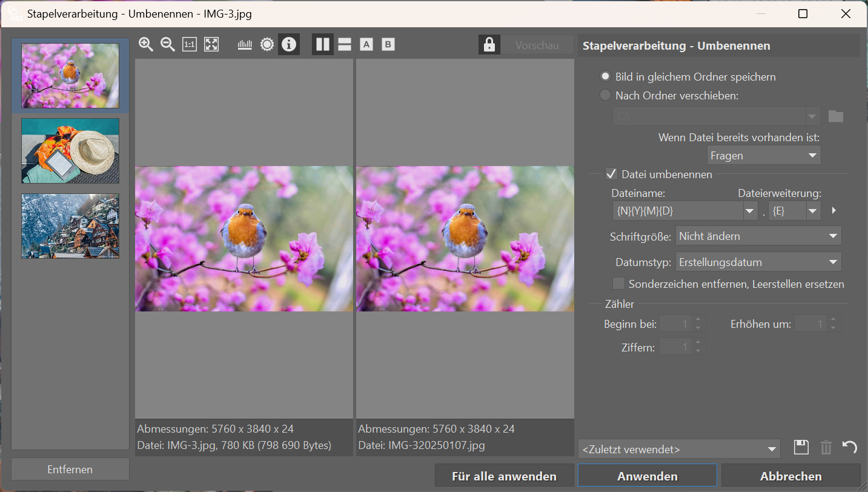Click the left original preview image
The image size is (868, 492).
click(x=244, y=239)
